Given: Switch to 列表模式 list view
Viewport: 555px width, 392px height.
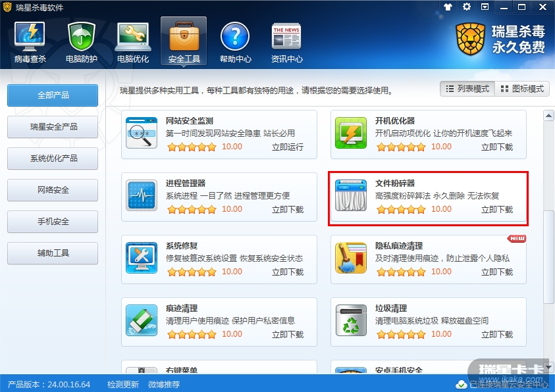Looking at the screenshot, I should coord(467,89).
